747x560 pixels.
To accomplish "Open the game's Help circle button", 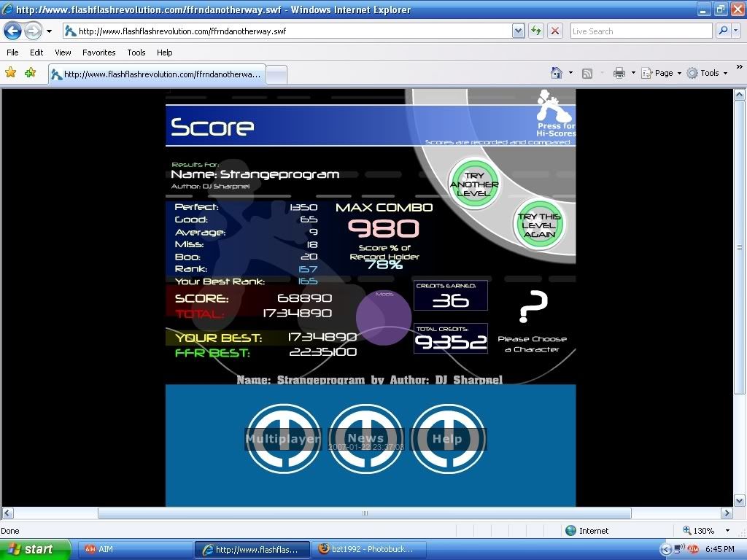I will coord(447,439).
